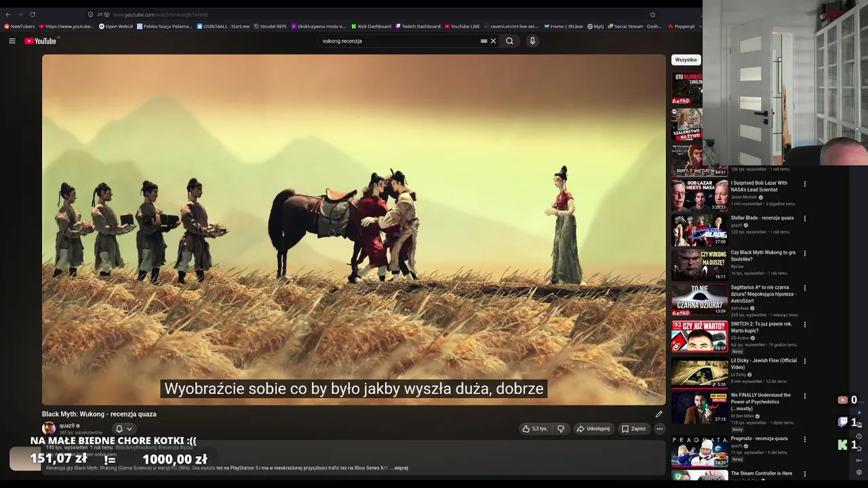Reload the page with the refresh icon
The width and height of the screenshot is (868, 488).
(32, 14)
